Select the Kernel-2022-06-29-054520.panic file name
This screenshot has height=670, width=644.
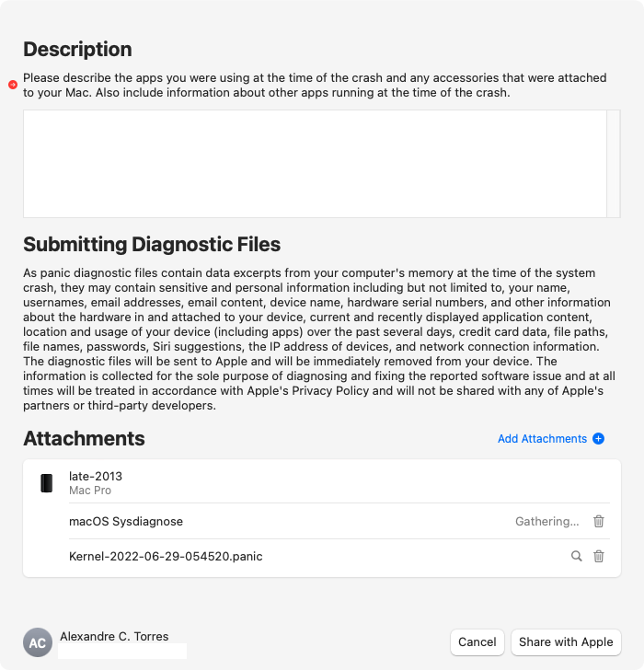click(x=166, y=556)
